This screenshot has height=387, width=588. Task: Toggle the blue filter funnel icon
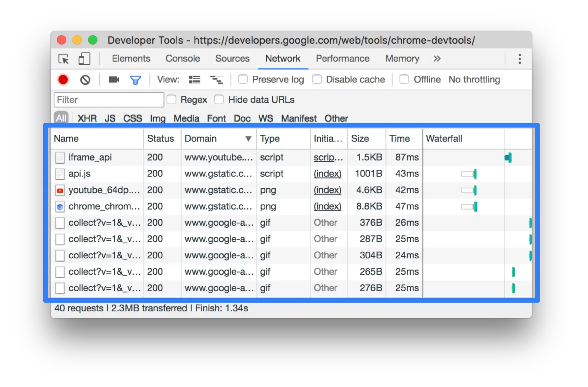coord(135,80)
